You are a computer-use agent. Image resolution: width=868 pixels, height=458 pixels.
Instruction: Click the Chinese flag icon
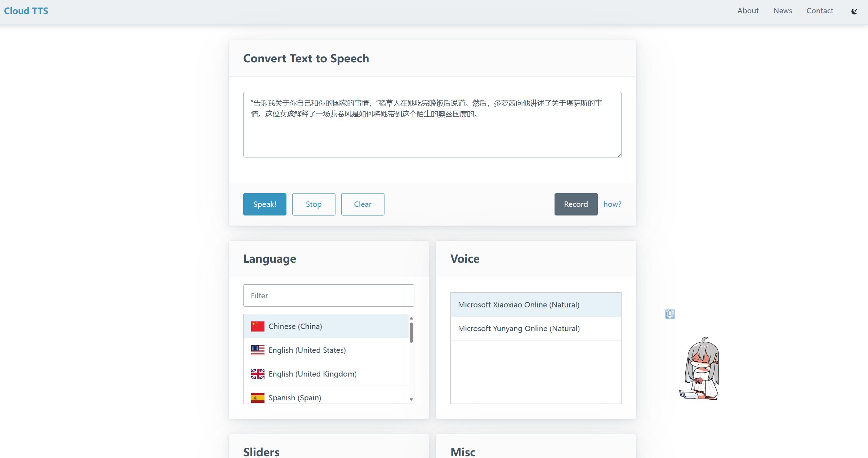pos(257,326)
